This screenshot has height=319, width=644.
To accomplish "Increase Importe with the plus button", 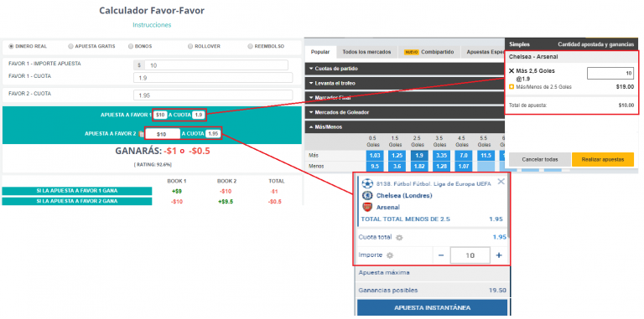I will point(499,255).
